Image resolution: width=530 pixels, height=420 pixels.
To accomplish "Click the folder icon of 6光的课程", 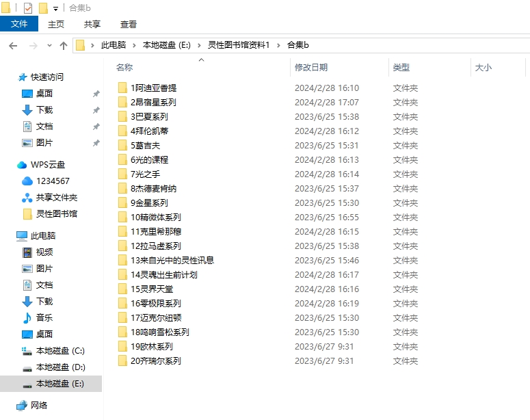I will [x=122, y=159].
